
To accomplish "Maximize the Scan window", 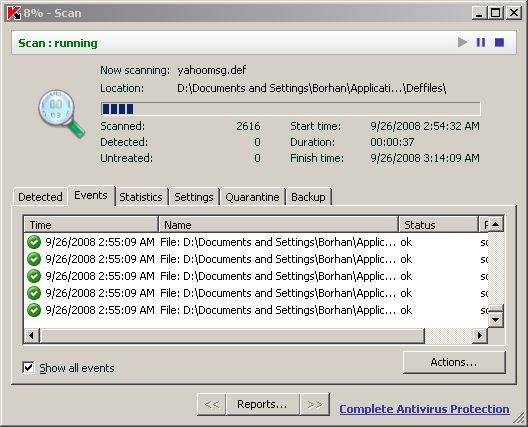I will (495, 13).
